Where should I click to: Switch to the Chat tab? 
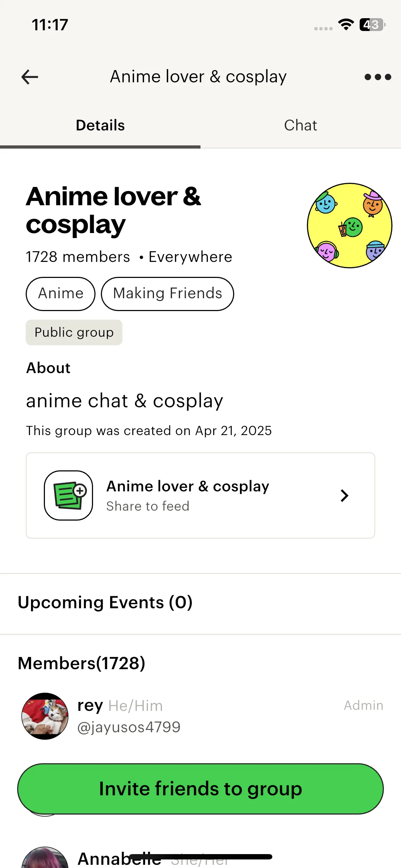(300, 125)
